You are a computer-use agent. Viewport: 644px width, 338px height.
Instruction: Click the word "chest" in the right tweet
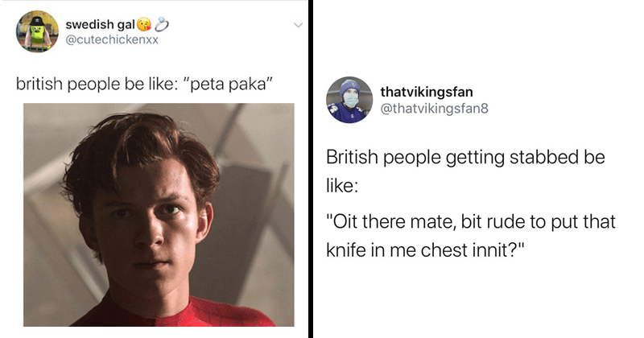pyautogui.click(x=440, y=248)
